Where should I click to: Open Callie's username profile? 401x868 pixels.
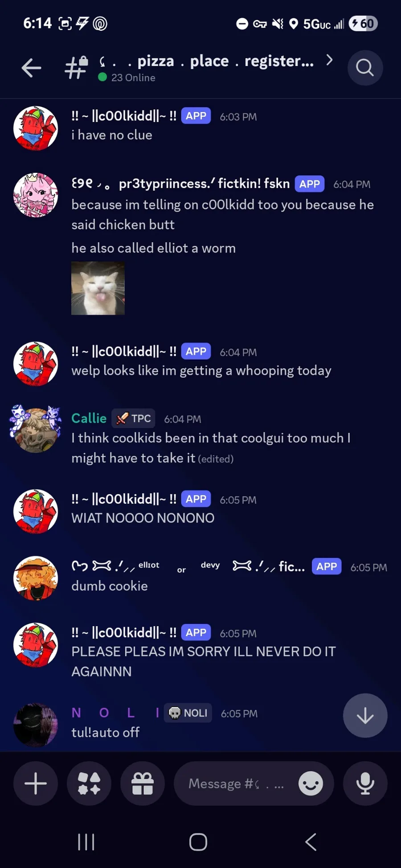[x=89, y=418]
